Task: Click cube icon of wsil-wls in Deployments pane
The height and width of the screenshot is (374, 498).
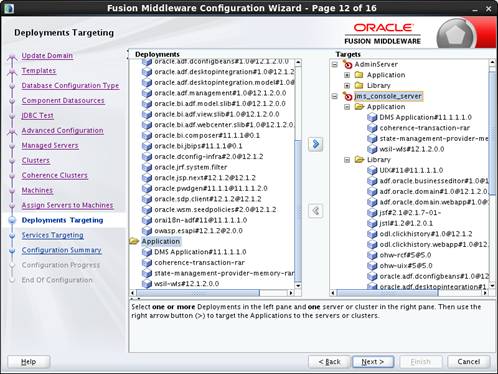Action: (x=147, y=284)
